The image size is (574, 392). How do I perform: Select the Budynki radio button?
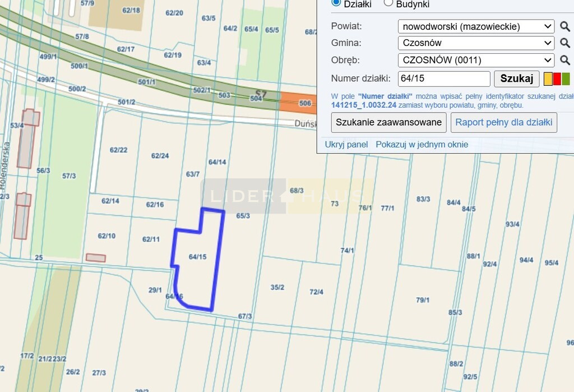[388, 3]
